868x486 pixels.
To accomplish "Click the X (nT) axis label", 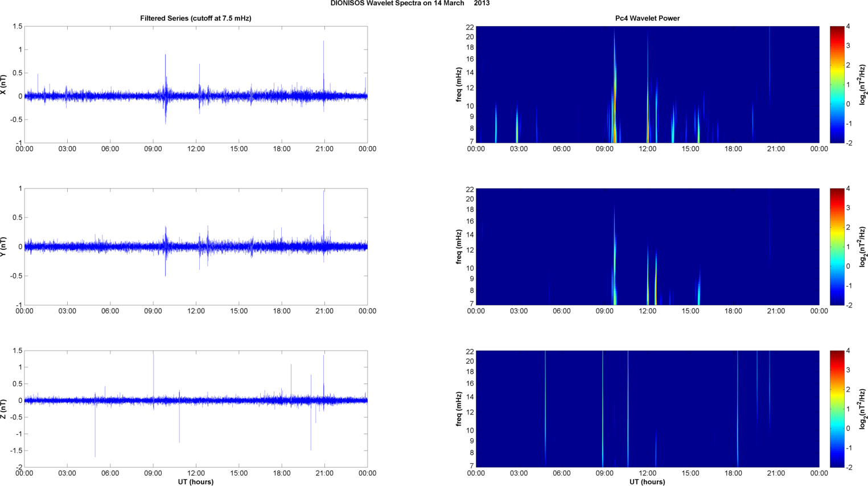I will (x=4, y=84).
